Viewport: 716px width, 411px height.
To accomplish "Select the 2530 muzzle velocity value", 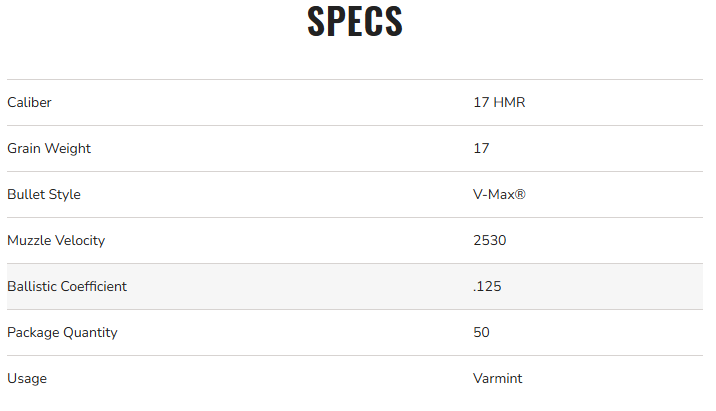I will [x=489, y=240].
